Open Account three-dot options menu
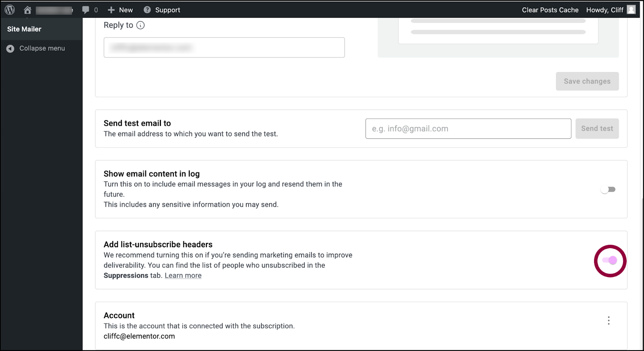The width and height of the screenshot is (644, 351). (x=609, y=320)
